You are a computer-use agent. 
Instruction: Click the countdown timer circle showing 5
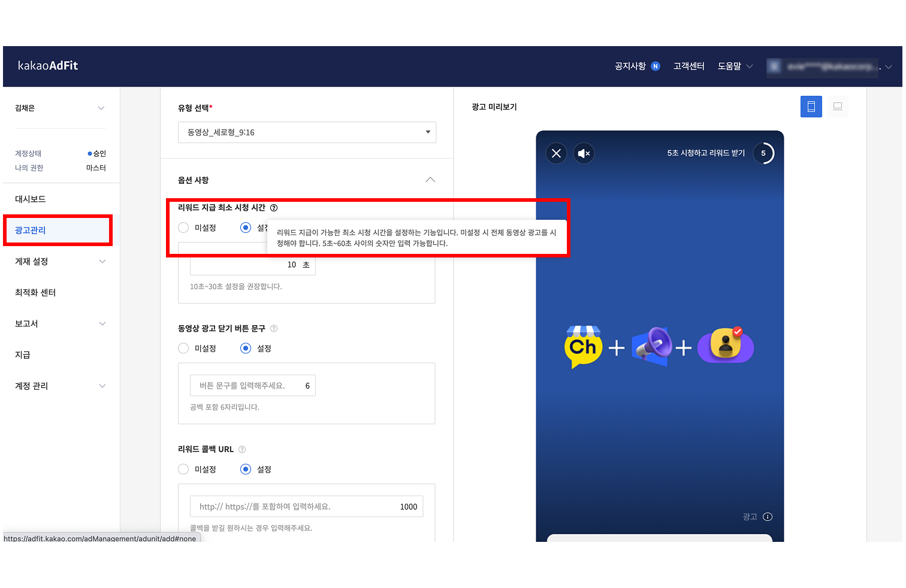(763, 153)
